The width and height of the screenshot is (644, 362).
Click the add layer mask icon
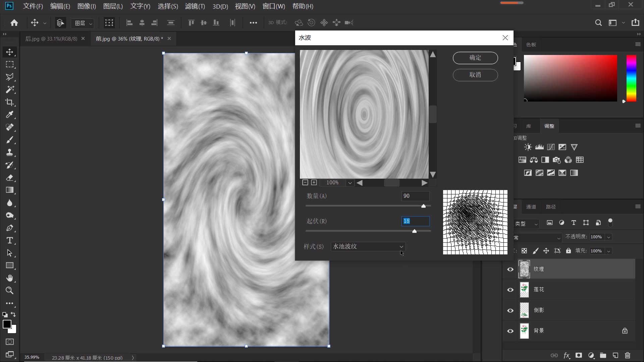click(x=579, y=355)
